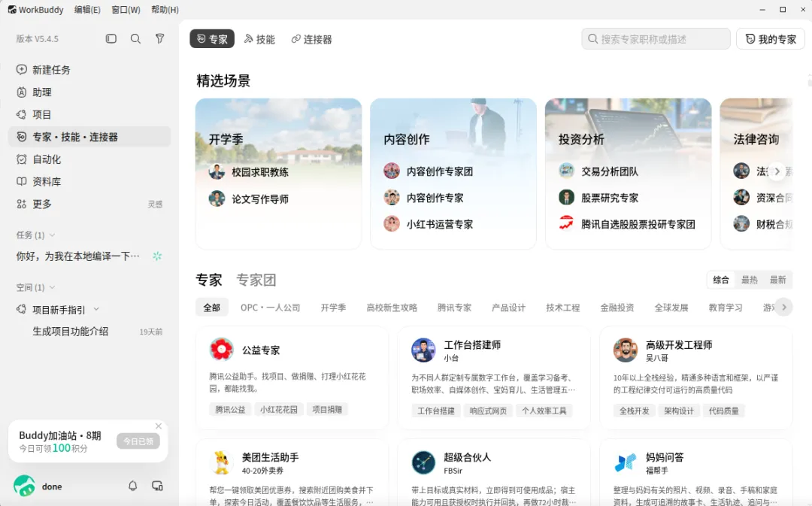Screen dimensions: 812x506
Task: Filter by OPC·一人公司 category
Action: click(x=270, y=308)
